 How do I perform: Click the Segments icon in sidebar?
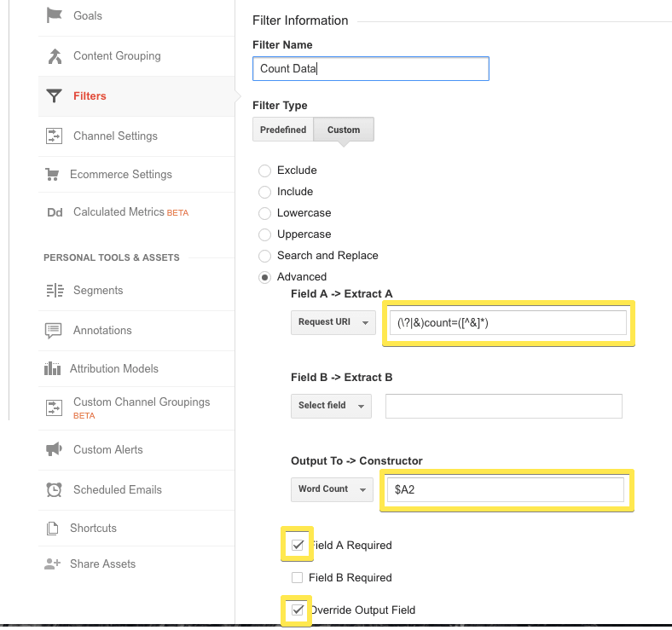click(x=55, y=291)
